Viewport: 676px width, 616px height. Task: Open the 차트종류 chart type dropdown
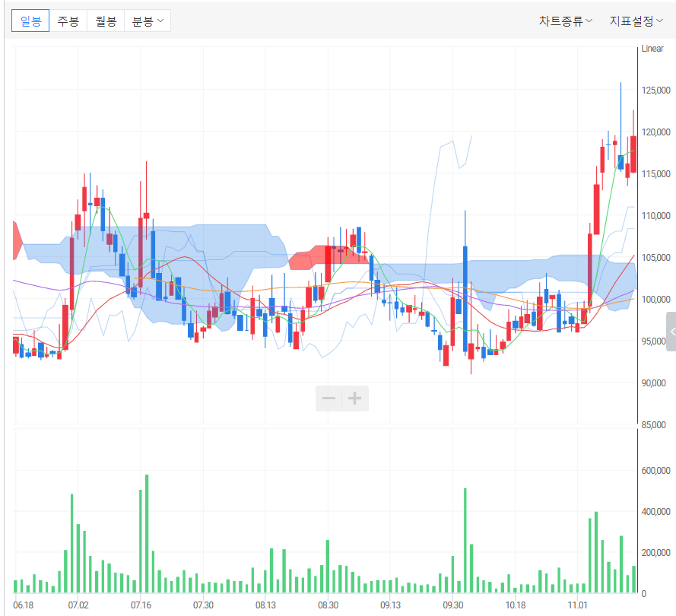(566, 21)
